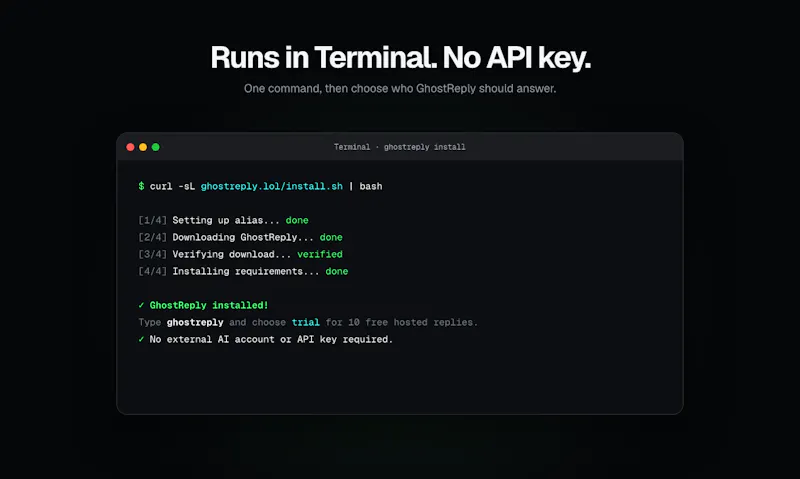Click the '| bash' text in the command
Image resolution: width=800 pixels, height=479 pixels.
[x=365, y=186]
